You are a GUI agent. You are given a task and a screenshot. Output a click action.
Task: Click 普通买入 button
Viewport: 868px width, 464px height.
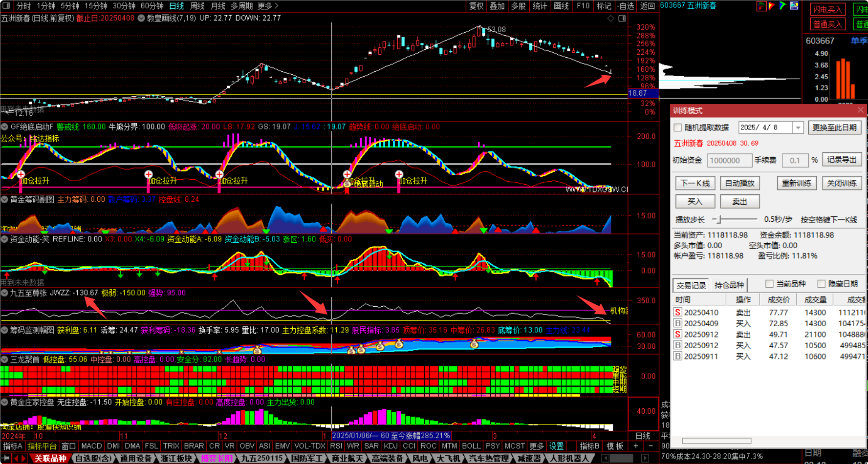(x=827, y=24)
